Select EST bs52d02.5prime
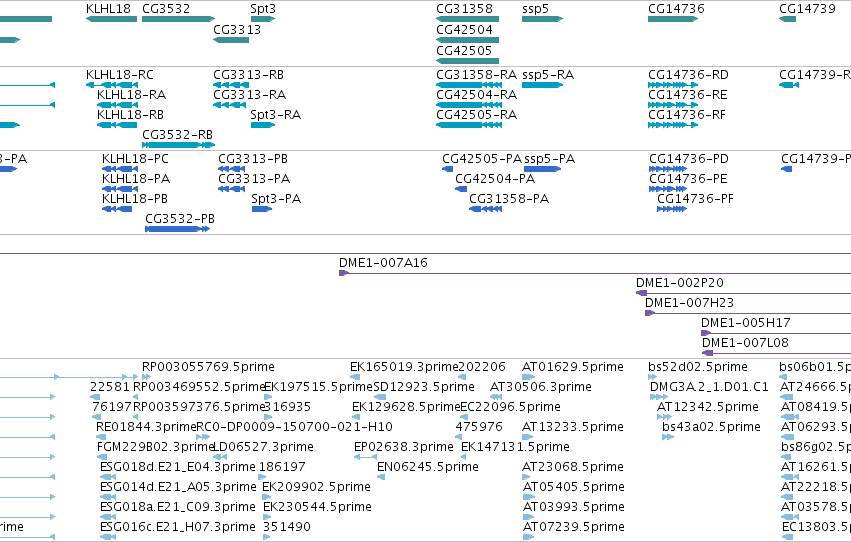Image resolution: width=851 pixels, height=542 pixels. [652, 377]
